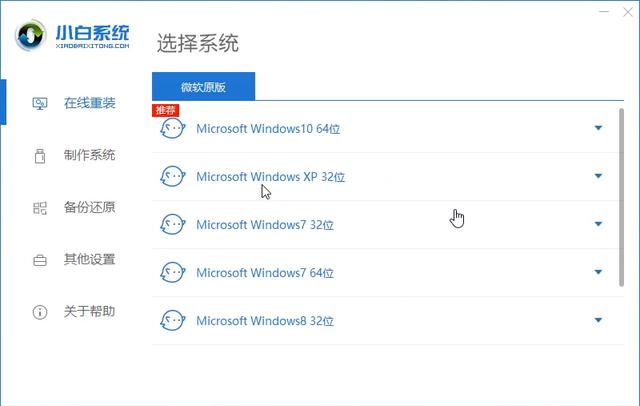Expand the Windows7 32位 dropdown arrow
Image resolution: width=640 pixels, height=406 pixels.
tap(598, 224)
